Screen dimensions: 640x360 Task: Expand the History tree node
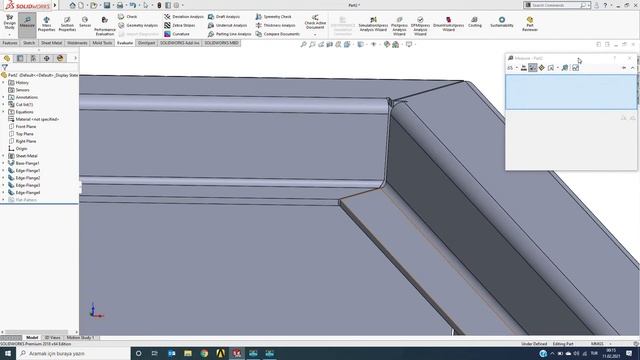click(x=4, y=82)
